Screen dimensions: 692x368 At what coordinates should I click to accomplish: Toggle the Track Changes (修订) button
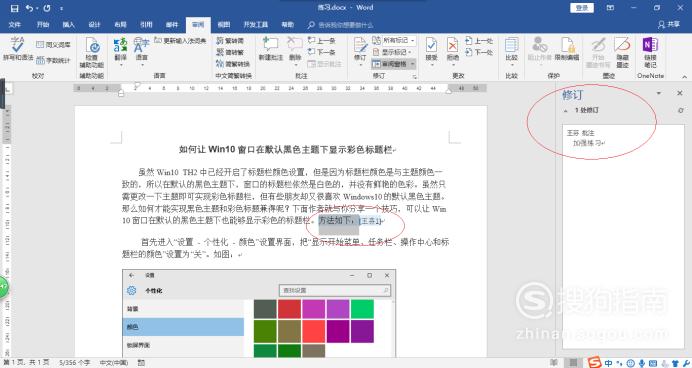point(360,49)
